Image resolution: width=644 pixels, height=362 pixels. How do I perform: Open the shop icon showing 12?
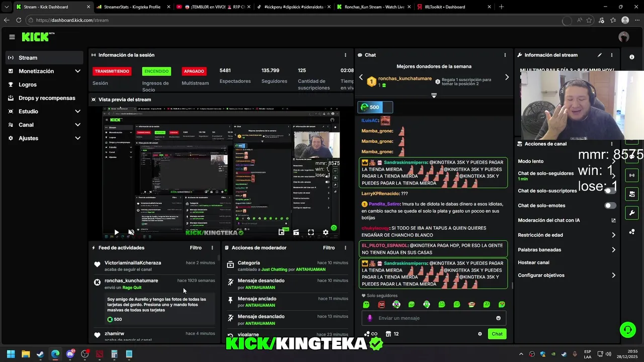(392, 334)
